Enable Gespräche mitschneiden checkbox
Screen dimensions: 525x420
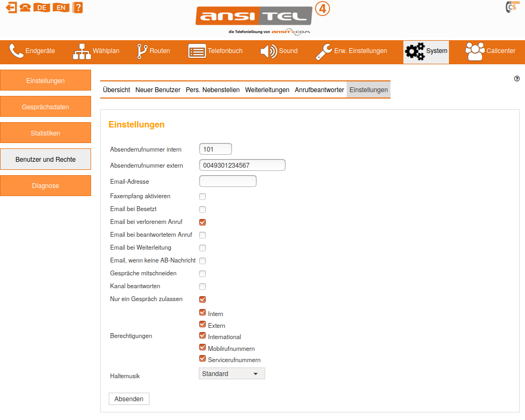click(x=202, y=274)
